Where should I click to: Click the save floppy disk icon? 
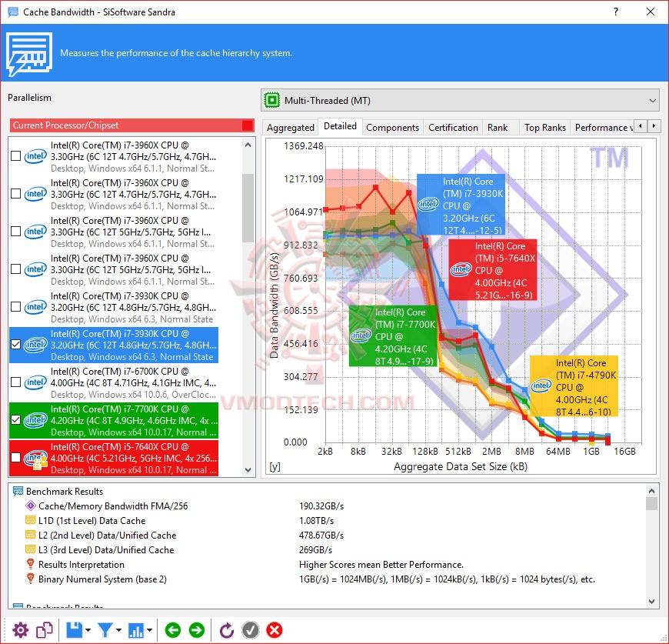[74, 630]
